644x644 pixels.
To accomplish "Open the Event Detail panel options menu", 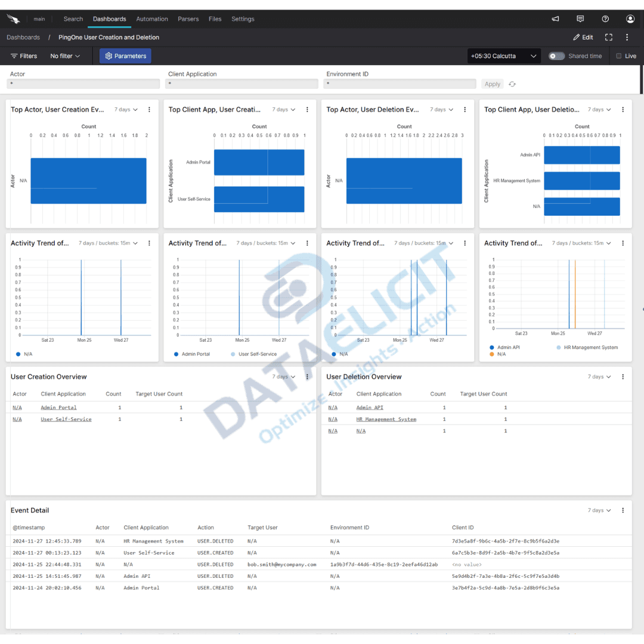I will (623, 510).
